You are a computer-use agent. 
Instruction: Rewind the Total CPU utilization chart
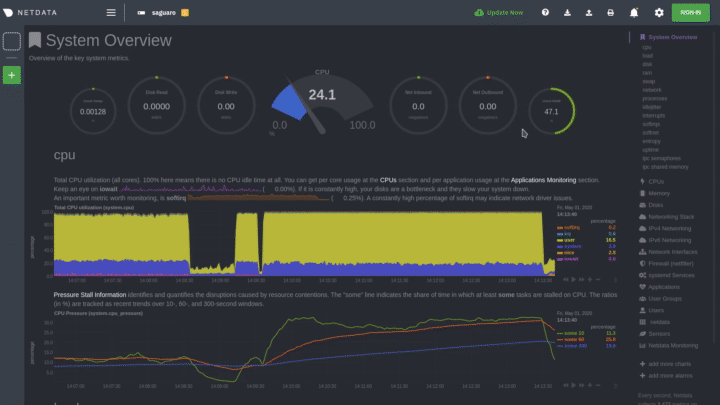[566, 279]
